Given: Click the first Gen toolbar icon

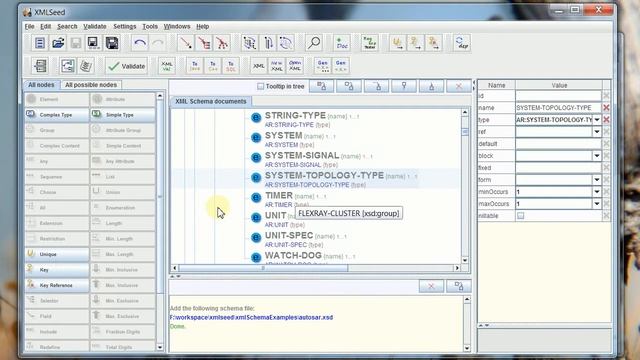Looking at the screenshot, I should tap(323, 66).
